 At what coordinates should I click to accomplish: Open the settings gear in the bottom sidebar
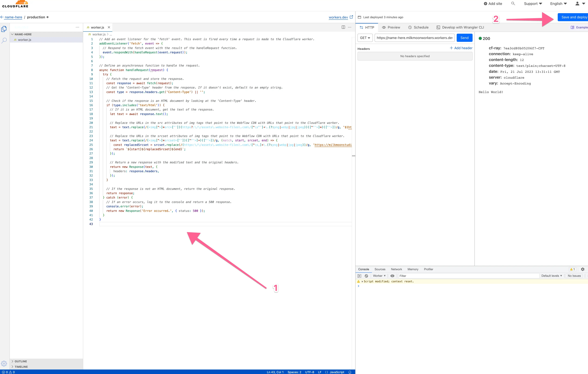(x=4, y=364)
